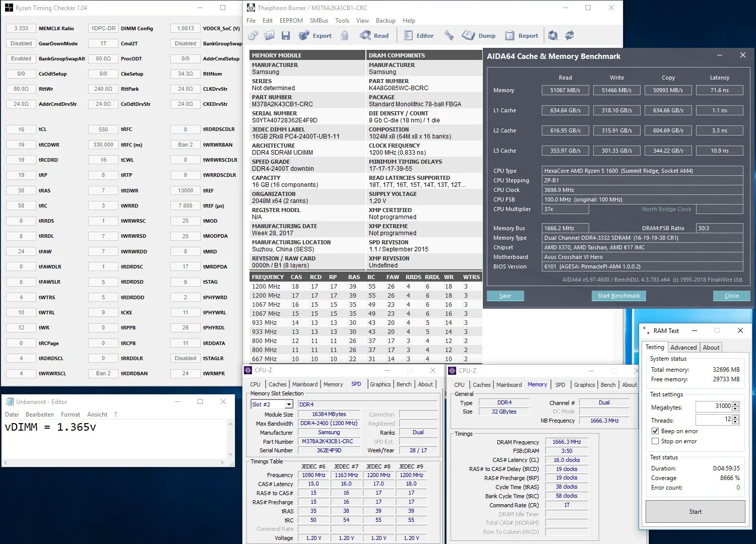Click the 32 GBytes CPU-Z window icon
This screenshot has width=756, height=544.
452,370
